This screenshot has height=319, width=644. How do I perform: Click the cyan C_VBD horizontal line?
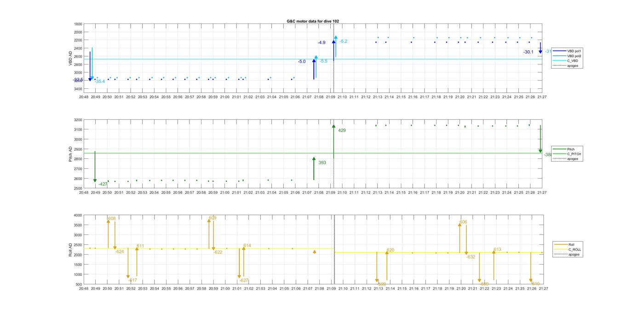[x=313, y=59]
